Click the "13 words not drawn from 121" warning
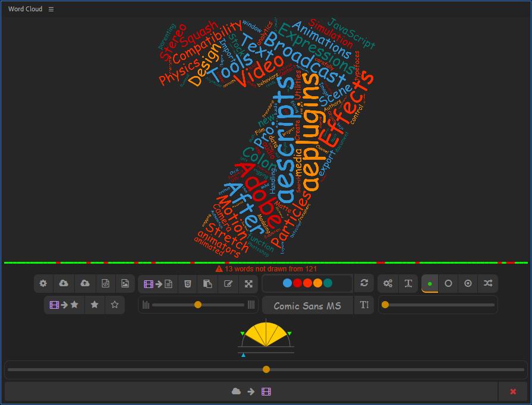532x405 pixels. tap(266, 269)
